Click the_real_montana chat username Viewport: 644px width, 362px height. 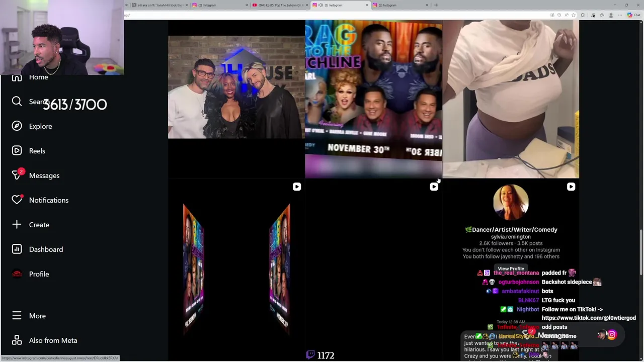516,273
